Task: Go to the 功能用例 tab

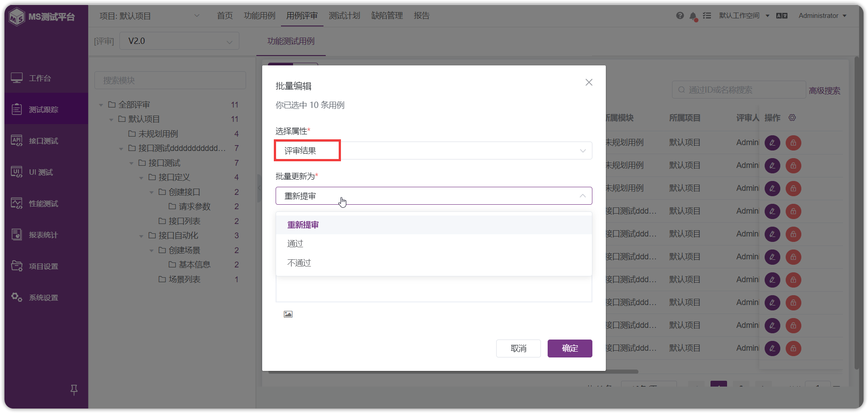Action: [260, 16]
